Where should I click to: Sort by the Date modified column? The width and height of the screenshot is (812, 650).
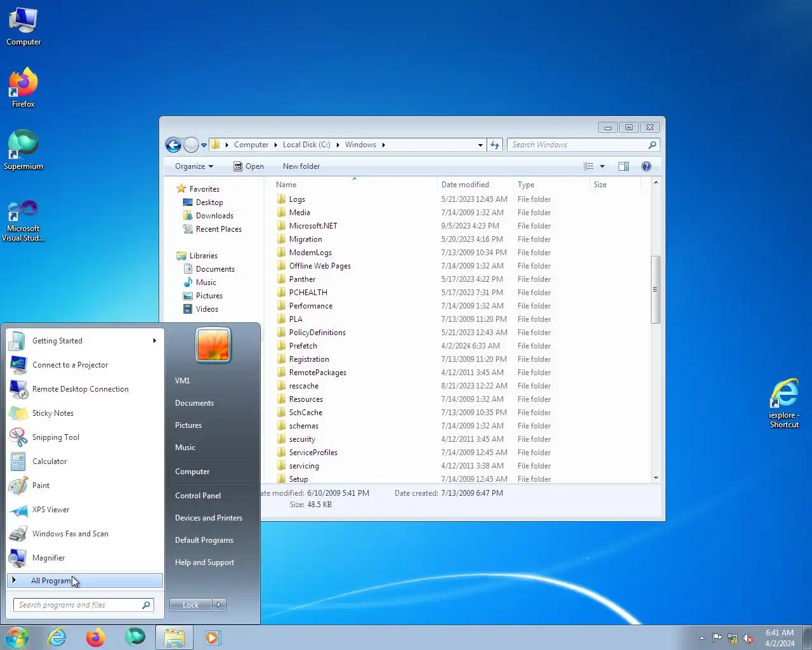click(x=475, y=185)
